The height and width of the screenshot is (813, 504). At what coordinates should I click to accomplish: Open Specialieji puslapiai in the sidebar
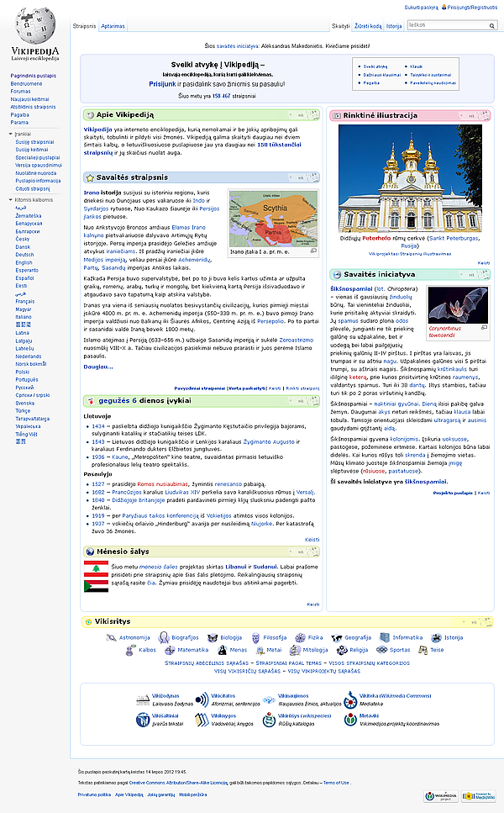point(38,157)
